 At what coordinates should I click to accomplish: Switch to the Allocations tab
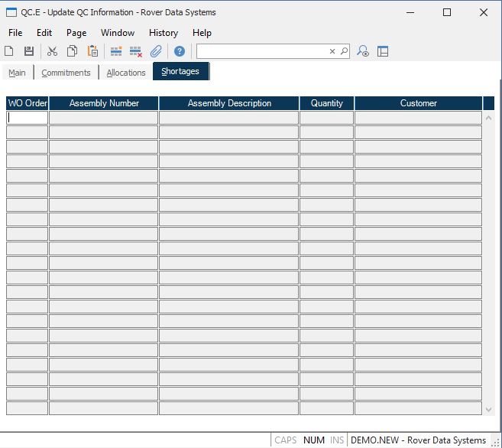(126, 73)
